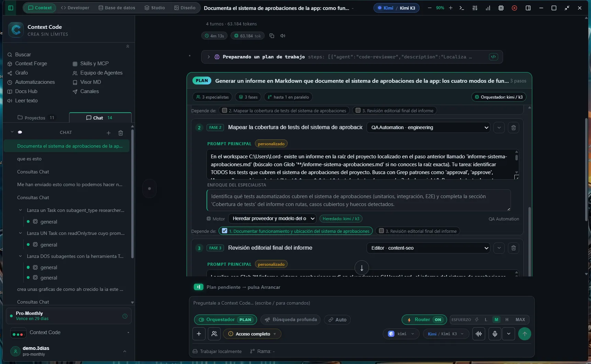Uncheck '1. Documentar funcionamiento y ubicación' dependency
The width and height of the screenshot is (591, 364).
tap(225, 231)
